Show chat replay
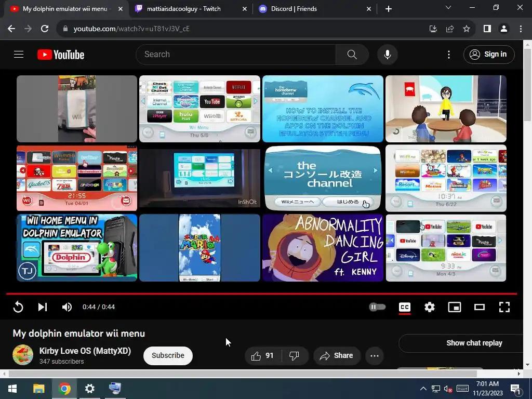 pyautogui.click(x=474, y=343)
